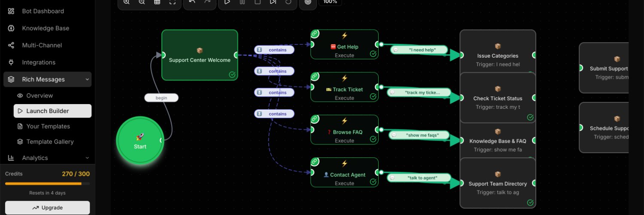Open the Issue Categories node
The width and height of the screenshot is (644, 215).
tap(498, 52)
